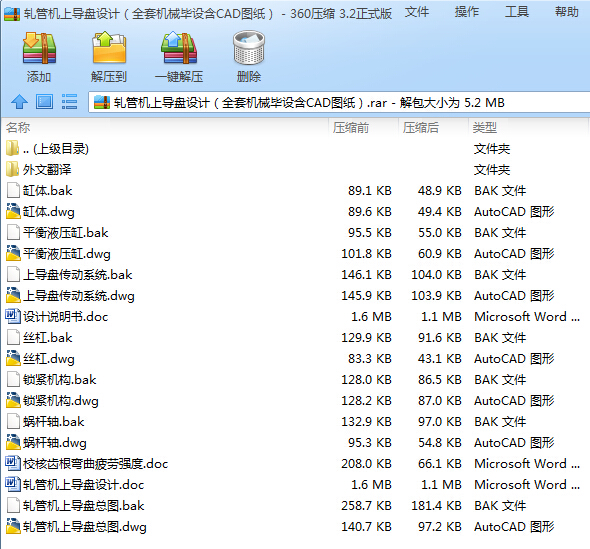Click the 146.1 KB size value
The height and width of the screenshot is (549, 590).
click(x=366, y=274)
